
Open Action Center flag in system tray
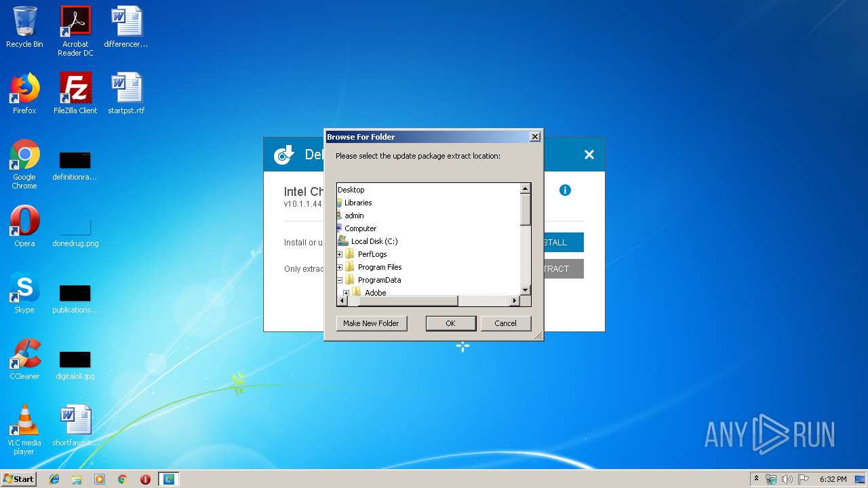coord(804,479)
